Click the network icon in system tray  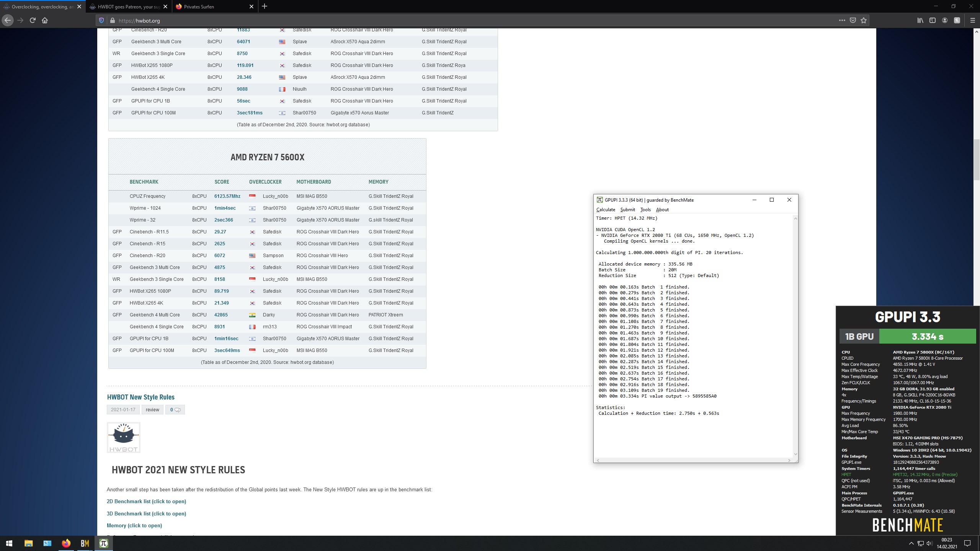[x=920, y=543]
